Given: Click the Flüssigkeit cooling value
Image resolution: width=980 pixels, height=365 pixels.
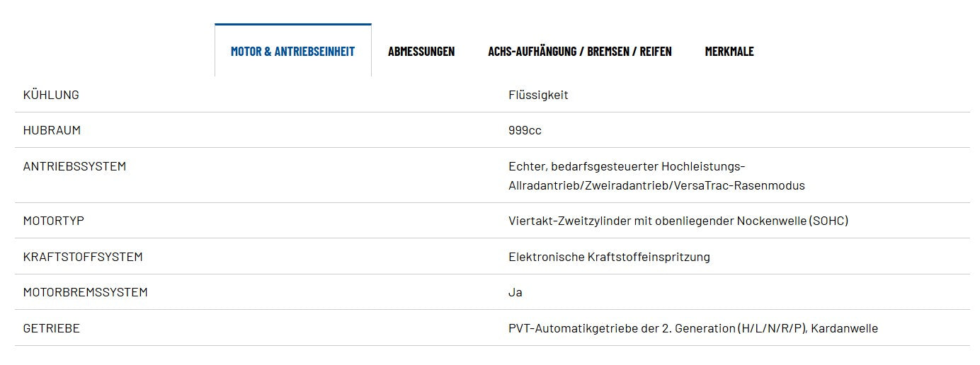Looking at the screenshot, I should pyautogui.click(x=538, y=95).
